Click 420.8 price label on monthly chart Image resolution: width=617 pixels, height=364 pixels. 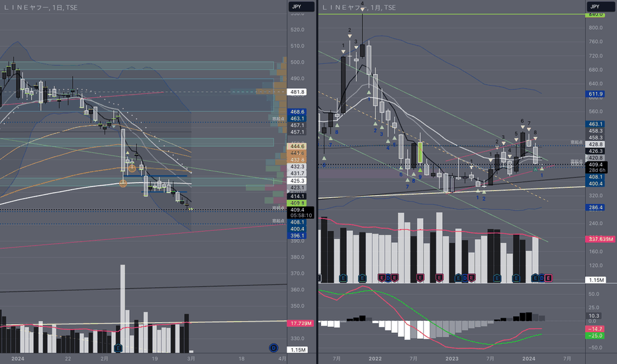(x=595, y=158)
